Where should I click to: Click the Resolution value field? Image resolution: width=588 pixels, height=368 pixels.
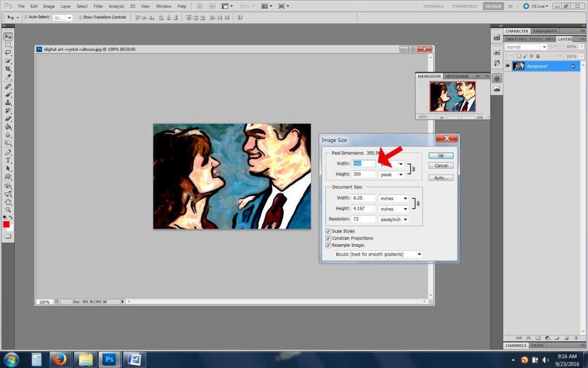[x=364, y=219]
